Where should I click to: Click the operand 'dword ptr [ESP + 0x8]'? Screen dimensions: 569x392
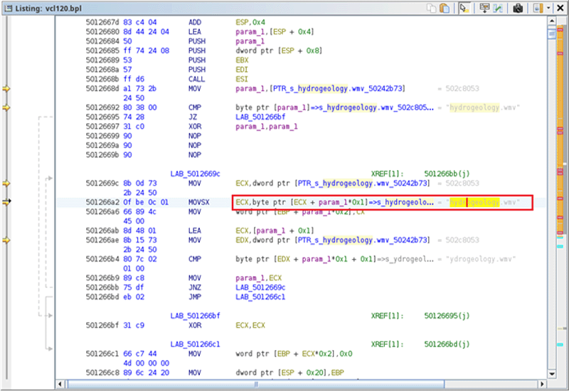click(279, 51)
